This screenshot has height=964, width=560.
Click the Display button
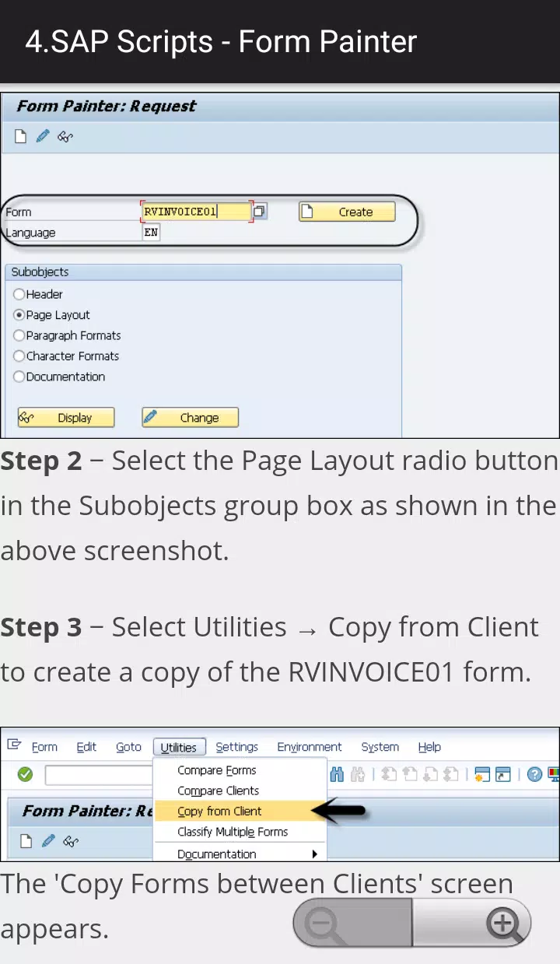click(x=66, y=418)
